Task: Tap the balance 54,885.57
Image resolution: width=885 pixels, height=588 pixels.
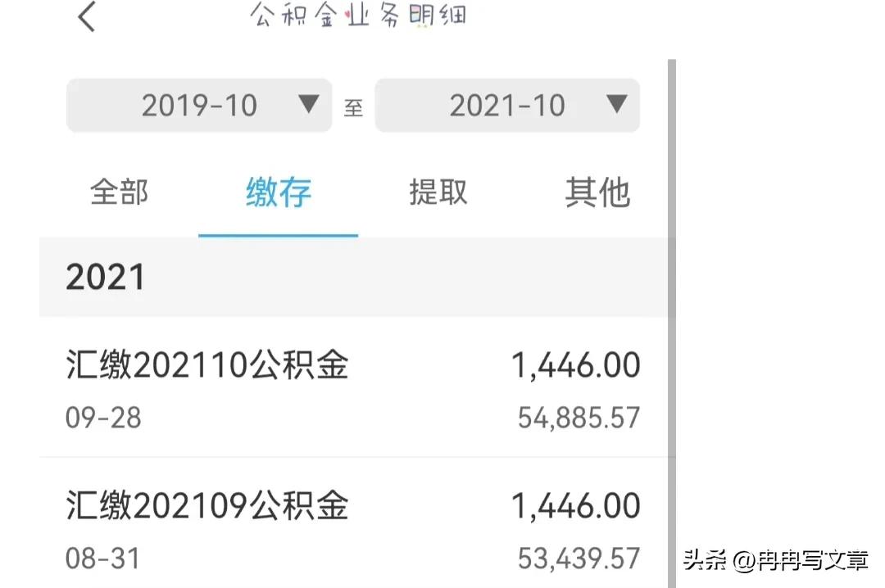Action: tap(579, 417)
